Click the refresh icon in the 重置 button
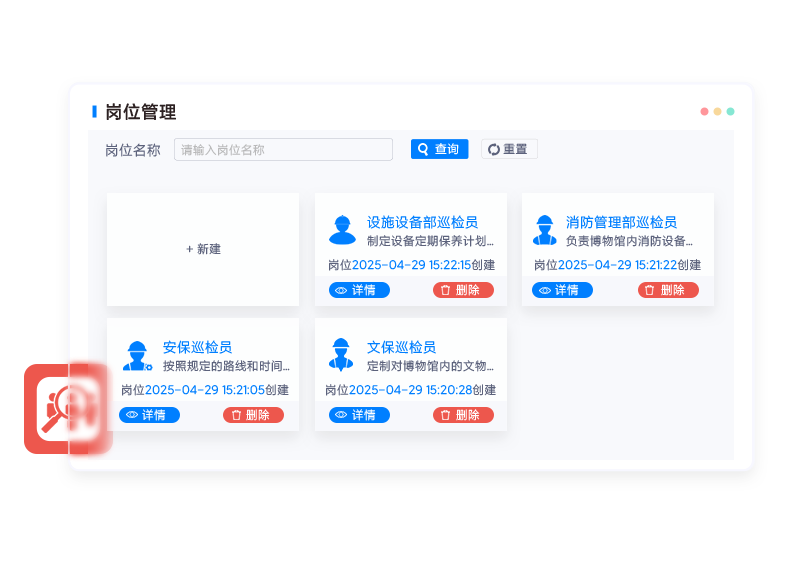The image size is (791, 567). (493, 149)
